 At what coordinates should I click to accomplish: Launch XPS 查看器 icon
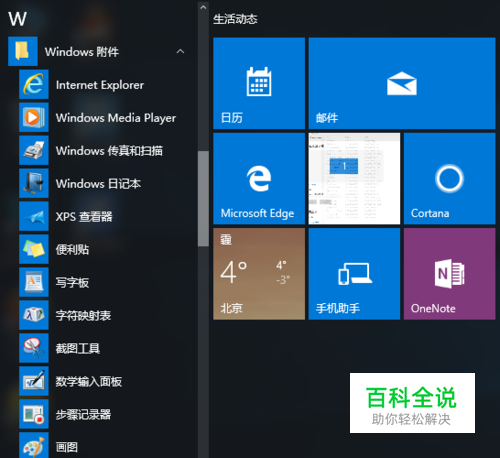34,216
